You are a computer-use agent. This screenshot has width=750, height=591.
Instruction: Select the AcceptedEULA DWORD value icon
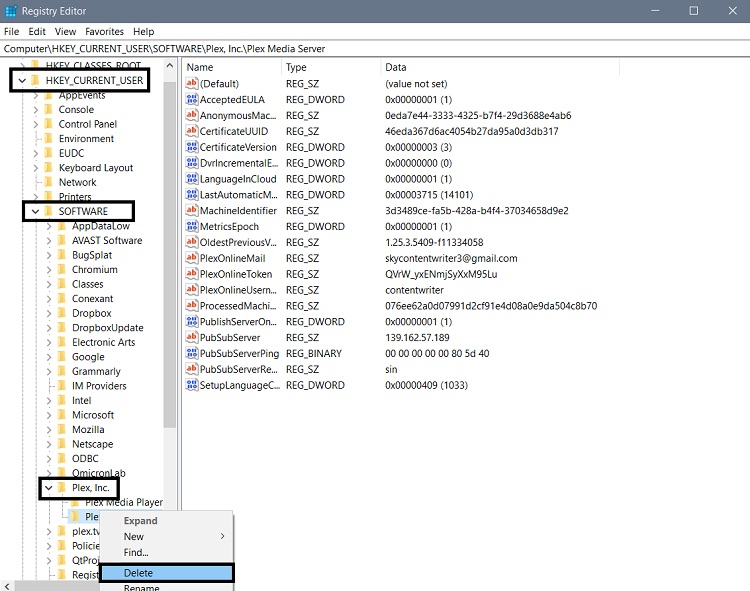pos(192,100)
